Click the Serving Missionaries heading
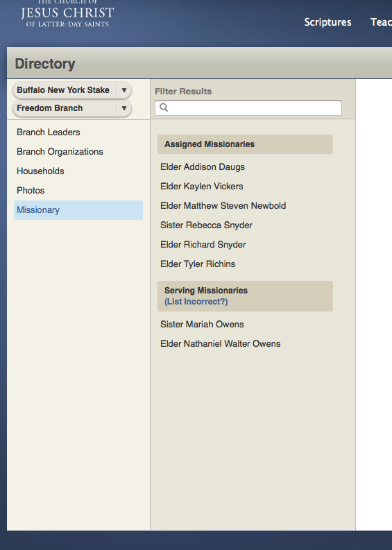392x550 pixels. point(206,291)
